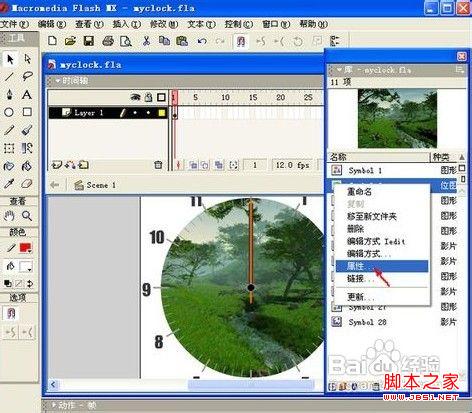The height and width of the screenshot is (413, 472).
Task: Open the 插入(I) menu
Action: click(127, 24)
